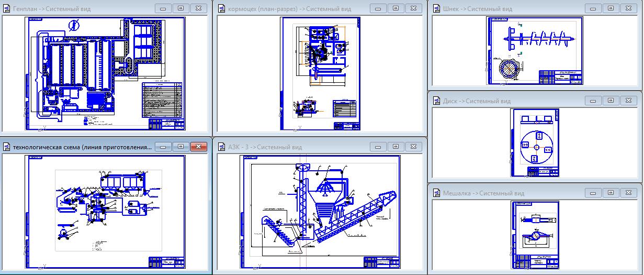Minimize the Шнек window
The width and height of the screenshot is (644, 275).
click(x=593, y=8)
